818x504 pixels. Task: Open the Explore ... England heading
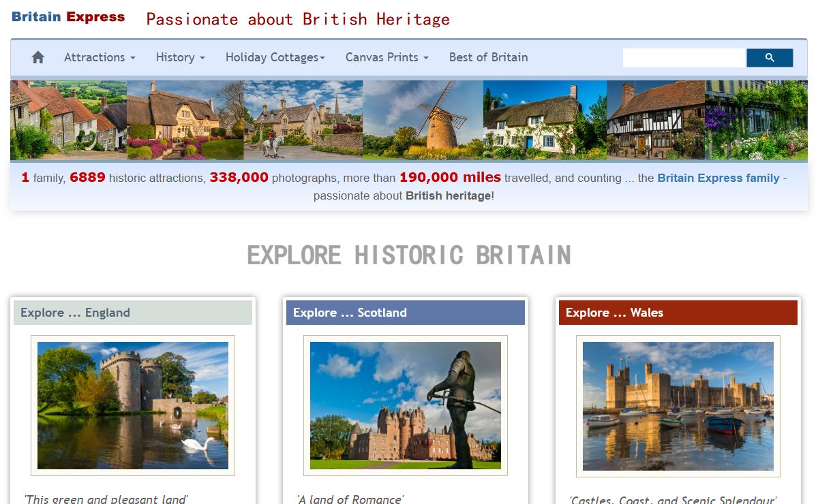75,313
